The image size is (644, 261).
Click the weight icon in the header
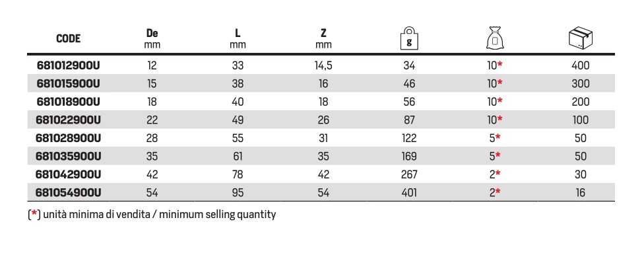(x=409, y=38)
